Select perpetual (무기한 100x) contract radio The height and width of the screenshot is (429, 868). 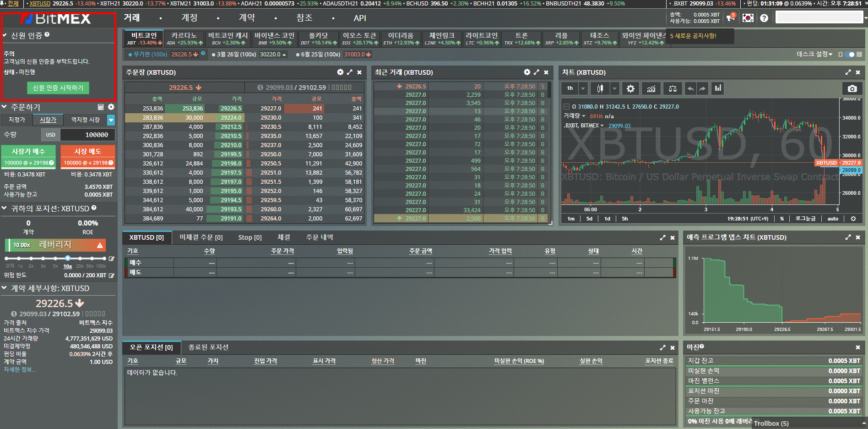click(x=130, y=54)
